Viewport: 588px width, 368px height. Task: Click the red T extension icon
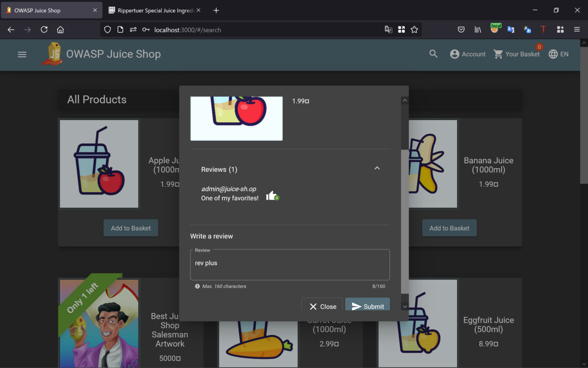[543, 30]
